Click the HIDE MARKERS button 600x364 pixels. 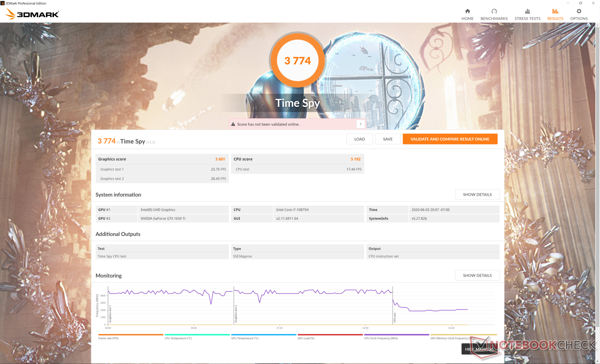tap(479, 349)
